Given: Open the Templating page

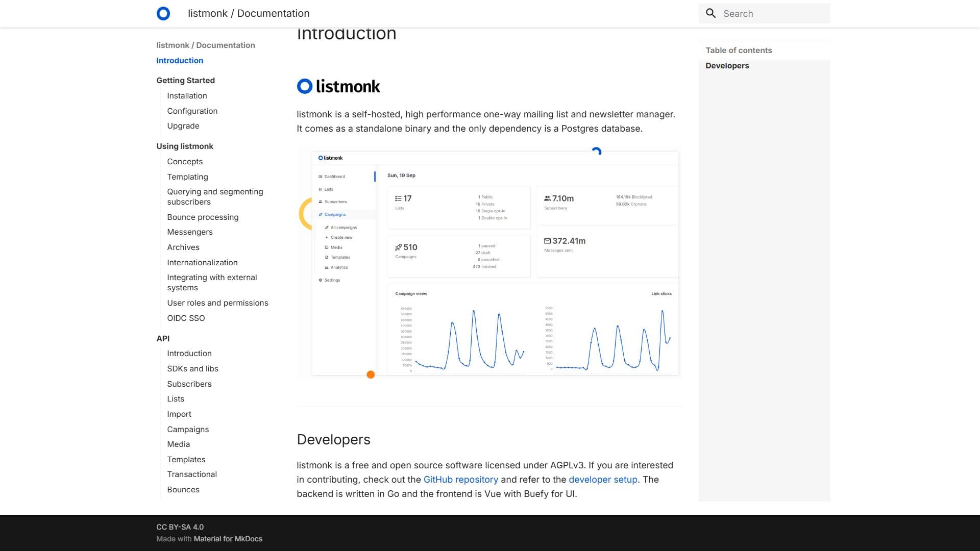Looking at the screenshot, I should coord(187,177).
